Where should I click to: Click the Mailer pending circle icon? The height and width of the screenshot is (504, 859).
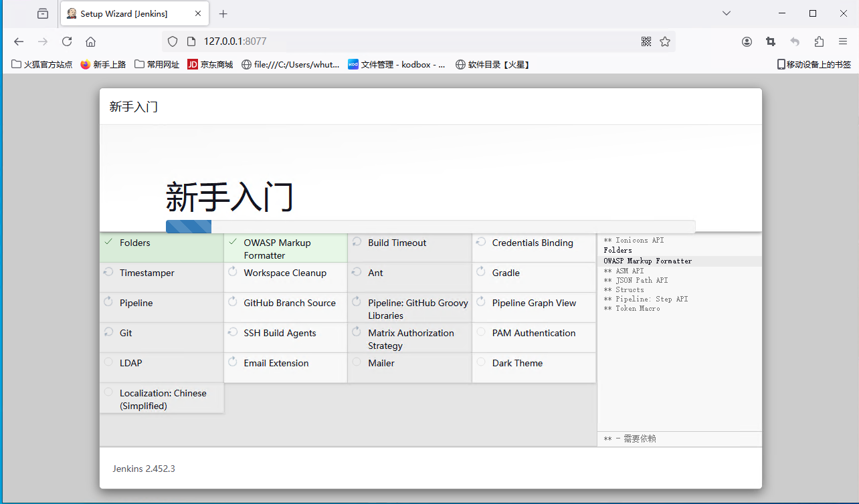tap(357, 362)
